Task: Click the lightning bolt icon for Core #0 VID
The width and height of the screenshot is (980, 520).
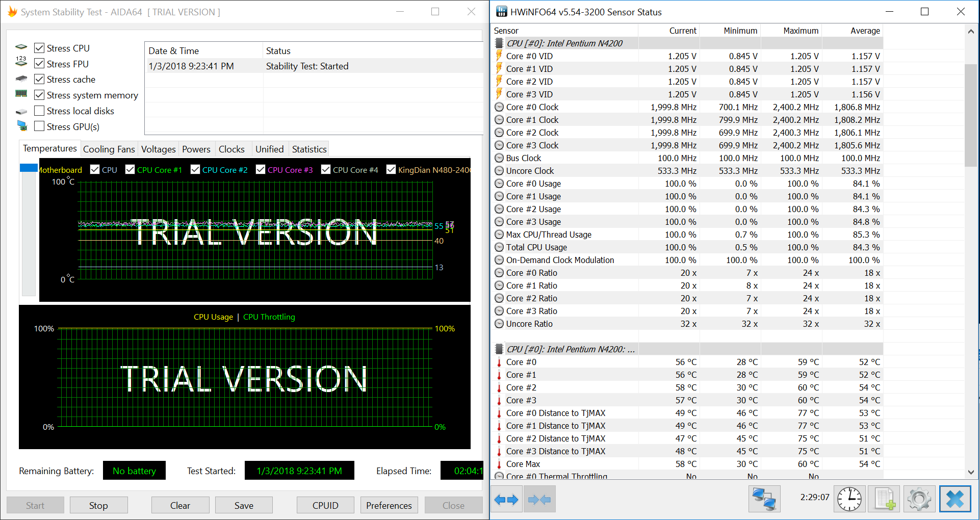Action: coord(499,56)
